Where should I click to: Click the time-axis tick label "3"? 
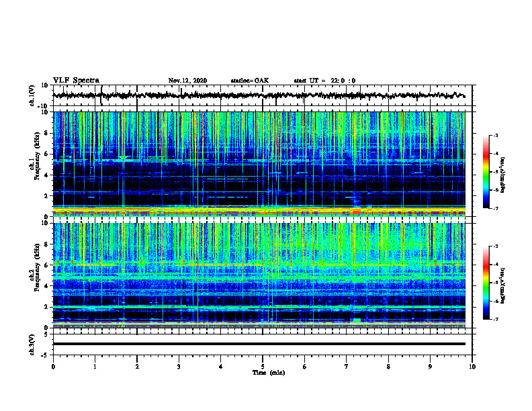pyautogui.click(x=179, y=367)
